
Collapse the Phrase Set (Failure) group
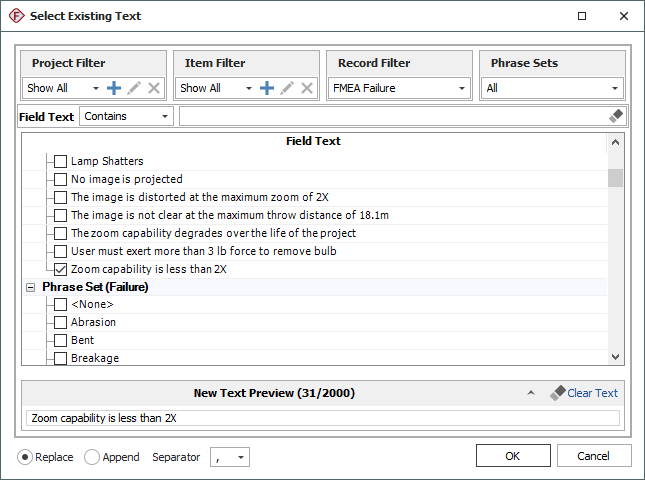[x=31, y=287]
